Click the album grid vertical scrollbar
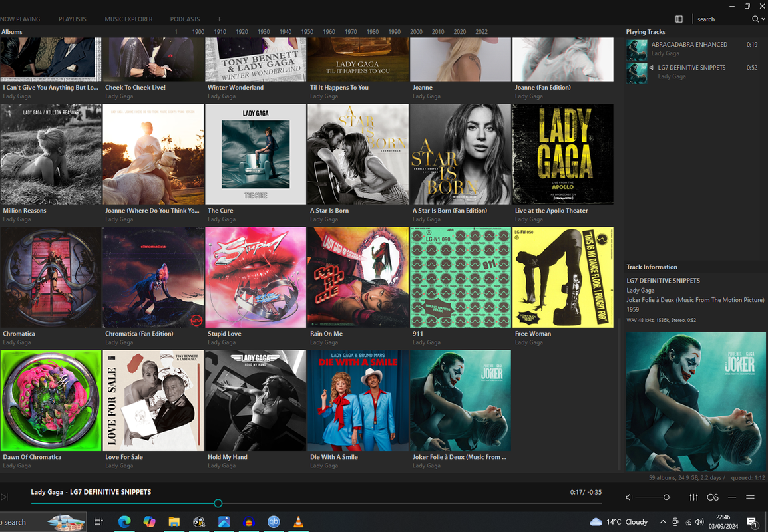768x532 pixels. tap(619, 394)
